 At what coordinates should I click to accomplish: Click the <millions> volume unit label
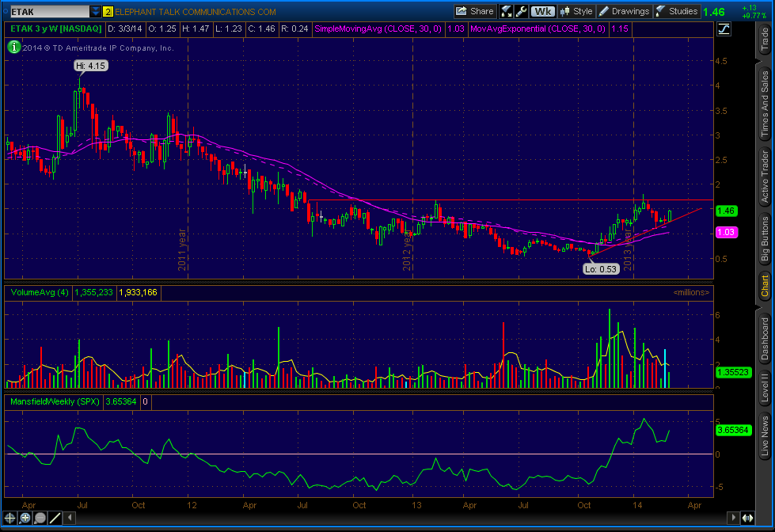(691, 292)
